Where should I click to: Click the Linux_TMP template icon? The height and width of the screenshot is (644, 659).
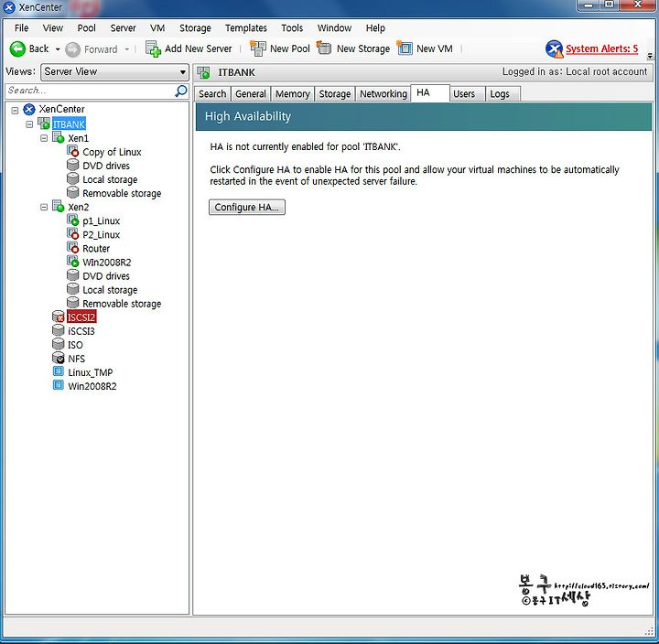point(58,371)
